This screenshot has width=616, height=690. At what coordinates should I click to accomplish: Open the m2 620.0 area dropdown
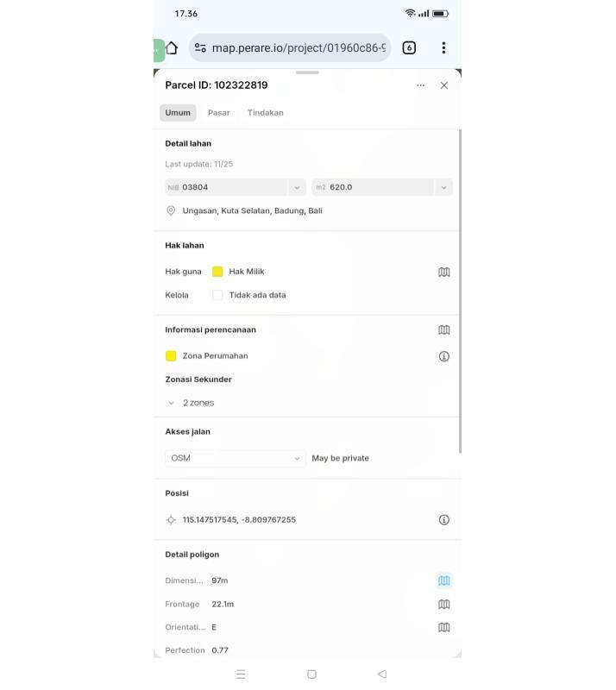click(443, 187)
